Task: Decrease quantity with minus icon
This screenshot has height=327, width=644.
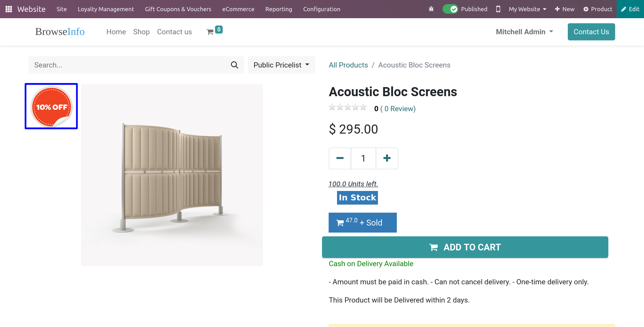Action: point(339,158)
